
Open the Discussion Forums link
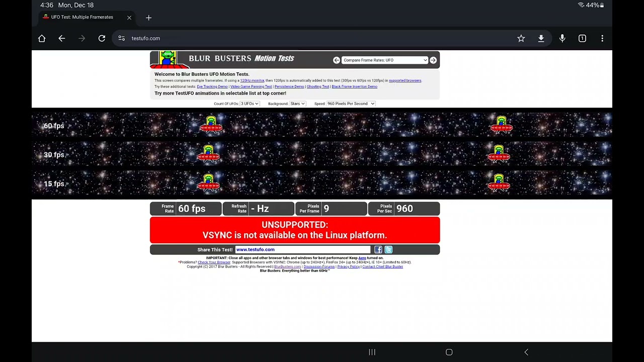tap(319, 266)
